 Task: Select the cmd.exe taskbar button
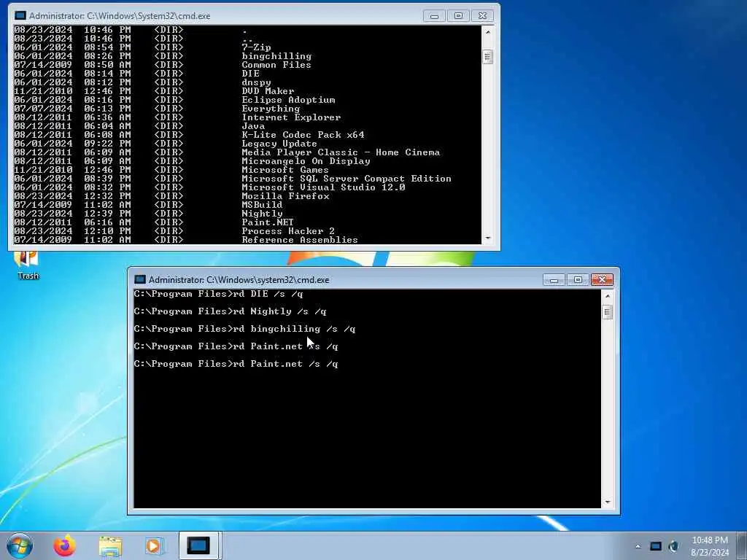click(x=198, y=545)
